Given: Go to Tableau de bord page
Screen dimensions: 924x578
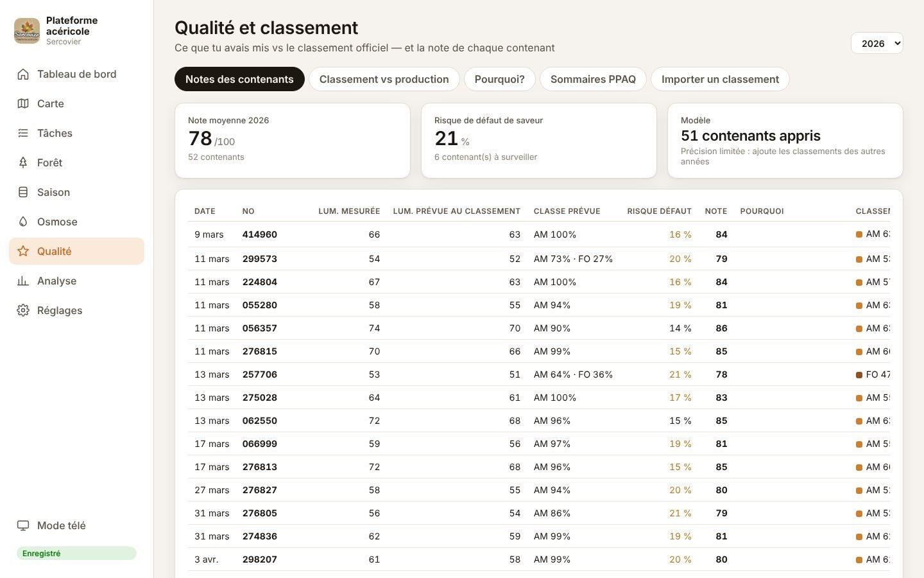Looking at the screenshot, I should point(76,74).
